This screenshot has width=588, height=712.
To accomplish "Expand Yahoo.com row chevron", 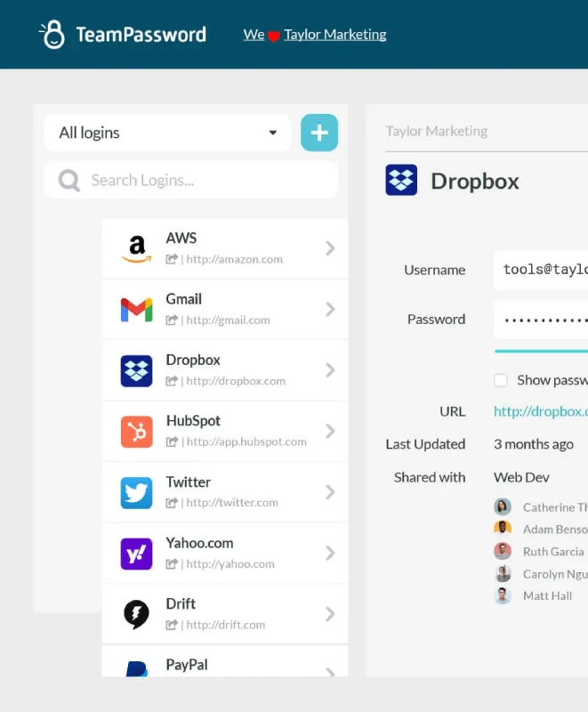I will tap(330, 553).
